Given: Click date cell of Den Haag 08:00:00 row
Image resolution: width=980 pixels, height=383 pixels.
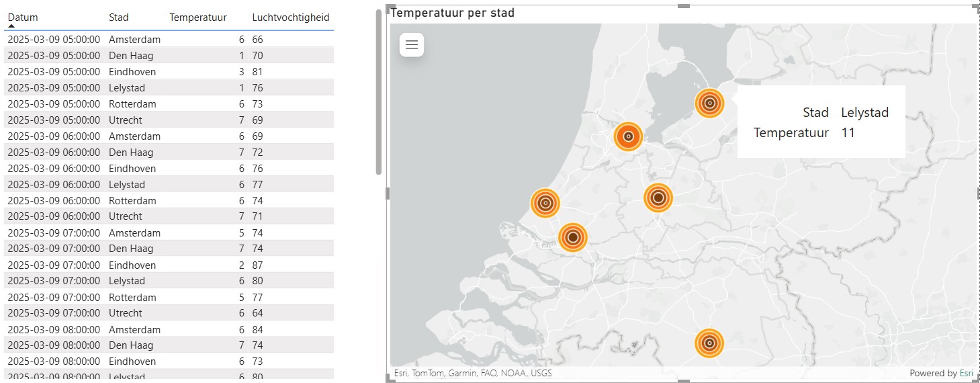Looking at the screenshot, I should pyautogui.click(x=54, y=345).
